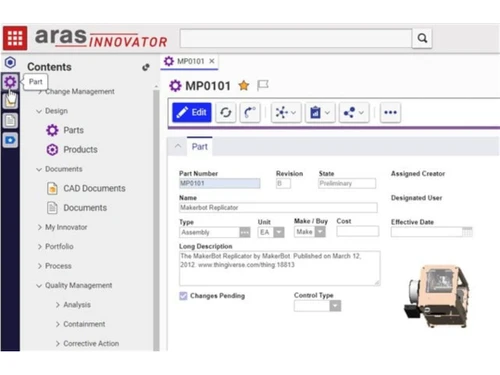Viewport: 500px width, 375px height.
Task: Open Products in the Contents tree
Action: click(80, 149)
